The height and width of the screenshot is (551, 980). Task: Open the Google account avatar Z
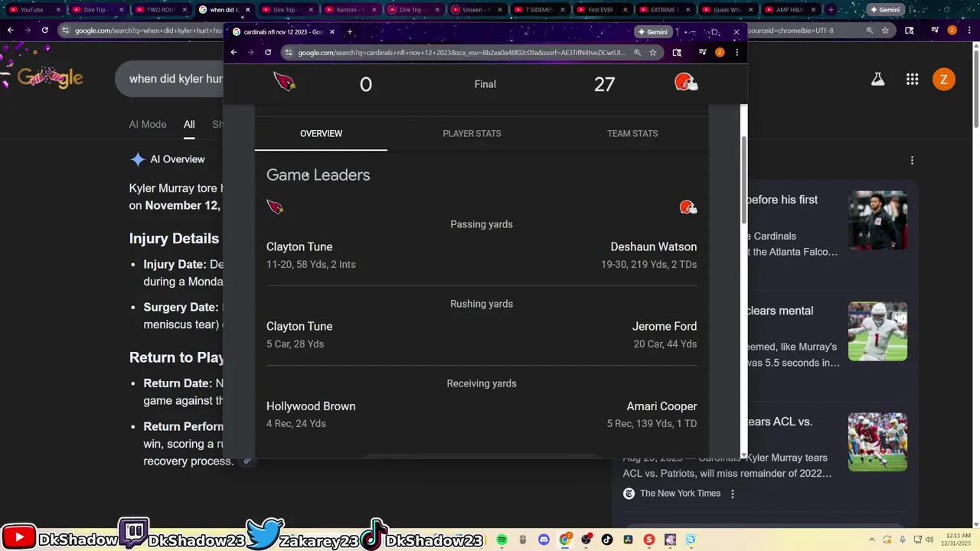point(943,79)
